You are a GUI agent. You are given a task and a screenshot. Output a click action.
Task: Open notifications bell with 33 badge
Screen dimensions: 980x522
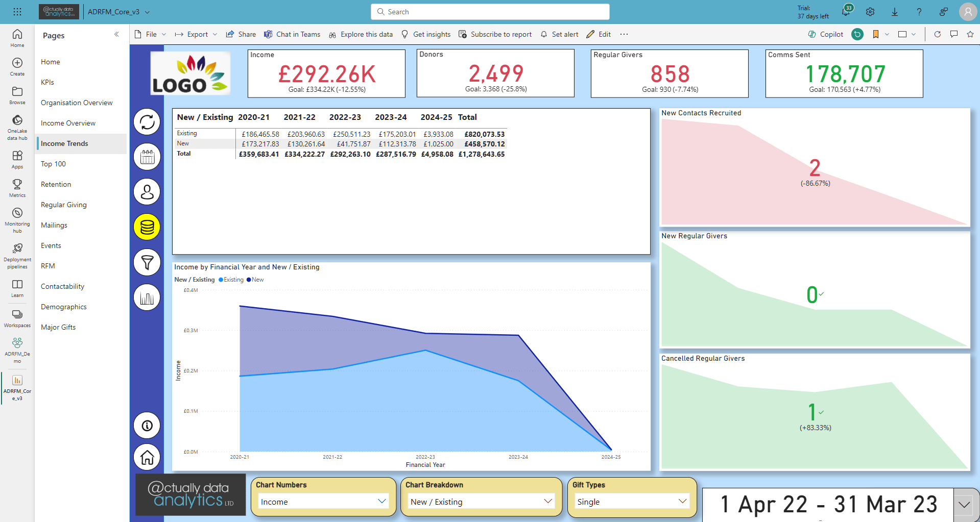[846, 12]
